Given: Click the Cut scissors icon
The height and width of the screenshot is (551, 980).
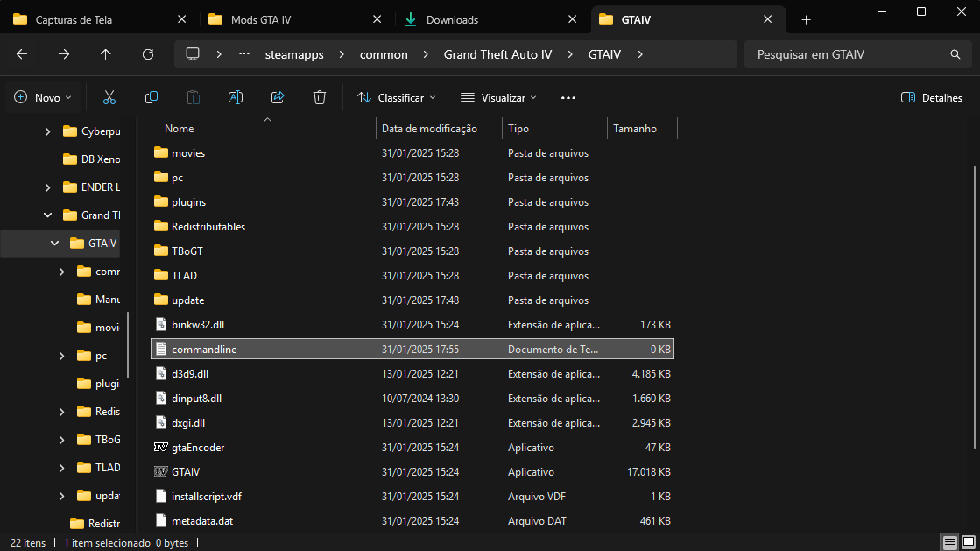Looking at the screenshot, I should 109,97.
